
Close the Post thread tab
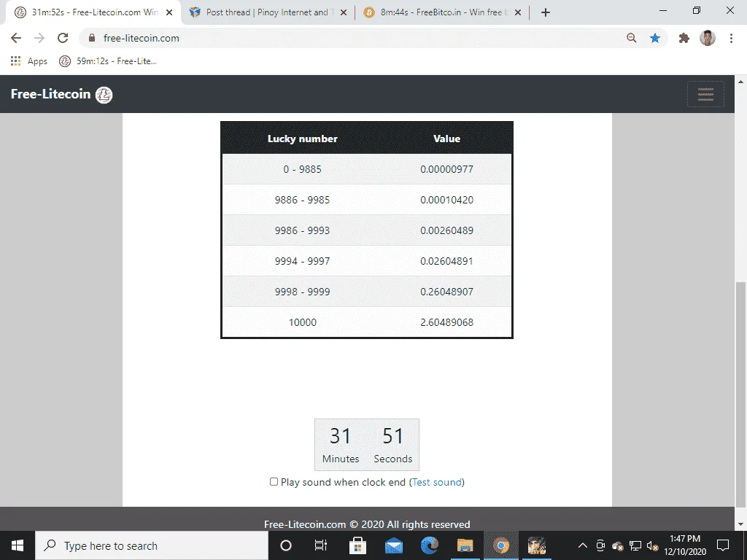344,13
